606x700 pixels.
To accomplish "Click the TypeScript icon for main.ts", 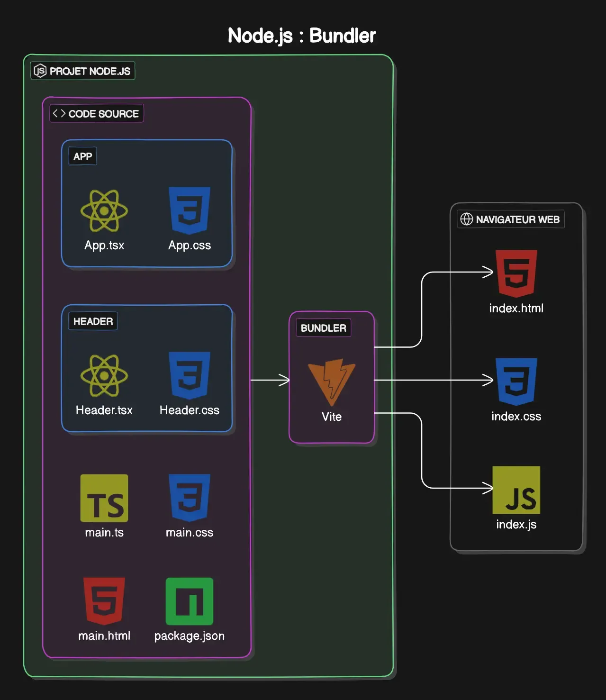I will pyautogui.click(x=104, y=498).
